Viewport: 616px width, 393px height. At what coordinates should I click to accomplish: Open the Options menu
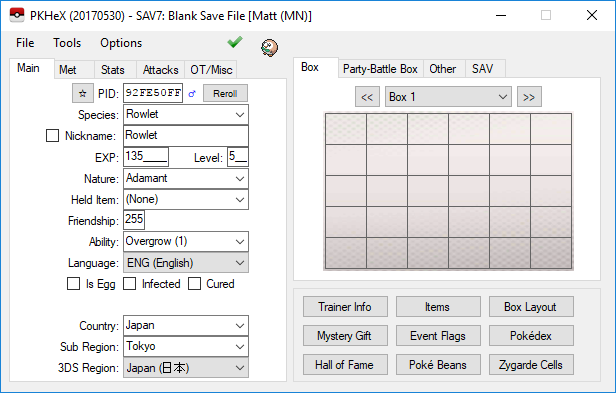tap(121, 43)
